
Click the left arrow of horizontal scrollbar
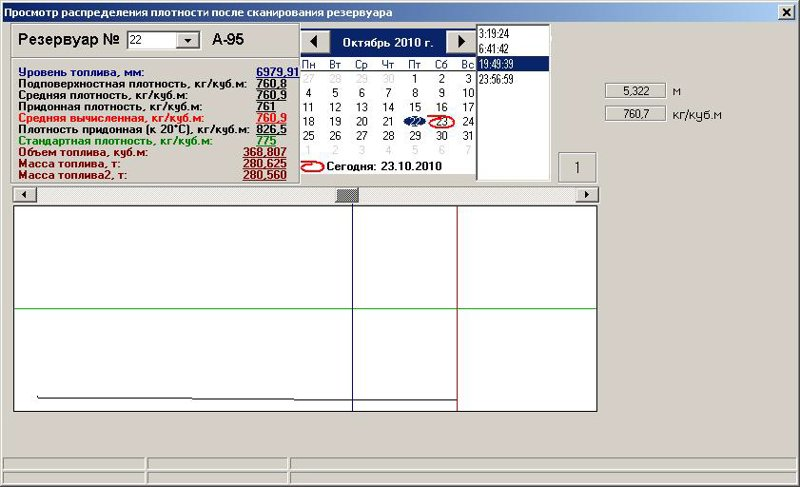click(x=24, y=194)
